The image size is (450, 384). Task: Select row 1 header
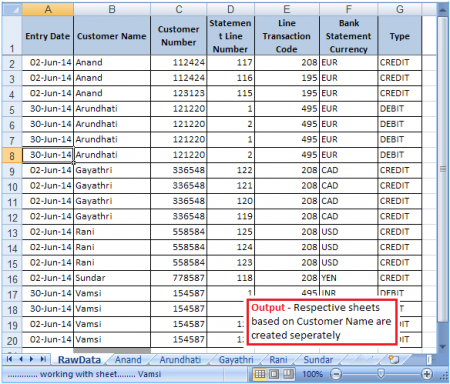[x=12, y=35]
